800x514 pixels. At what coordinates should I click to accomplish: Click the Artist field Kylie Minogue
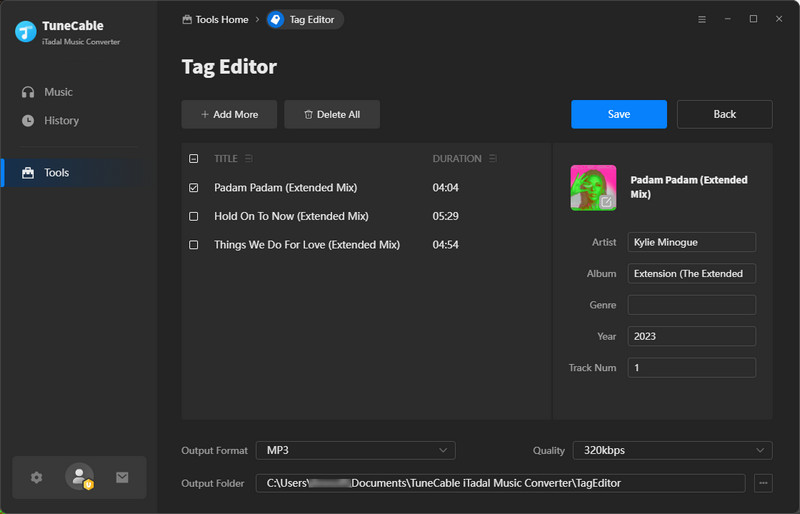coord(692,242)
